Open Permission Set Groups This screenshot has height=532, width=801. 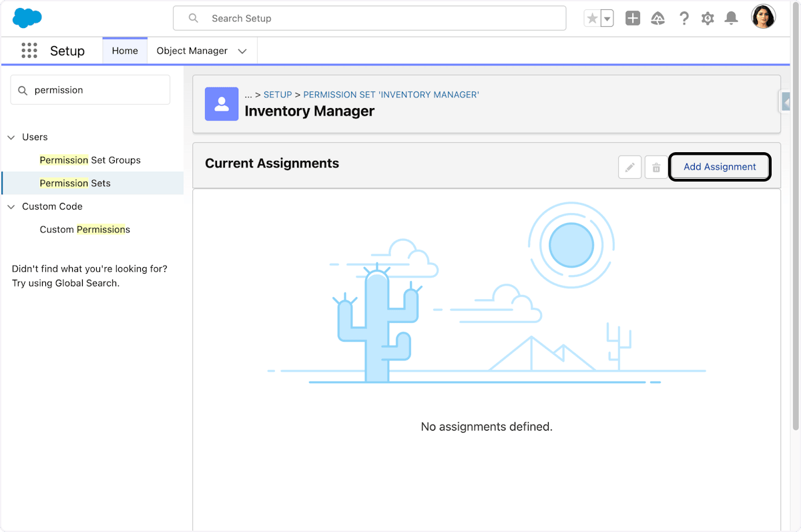[x=90, y=160]
